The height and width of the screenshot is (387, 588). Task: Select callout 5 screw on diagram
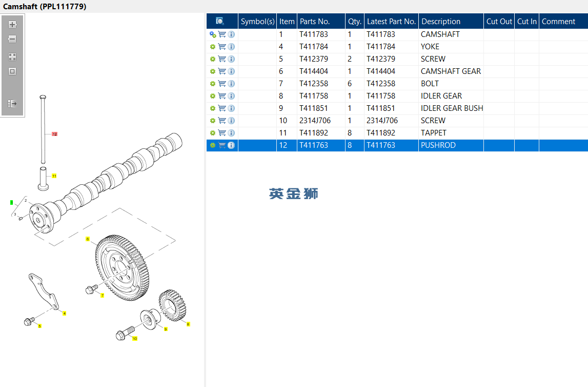[x=40, y=326]
